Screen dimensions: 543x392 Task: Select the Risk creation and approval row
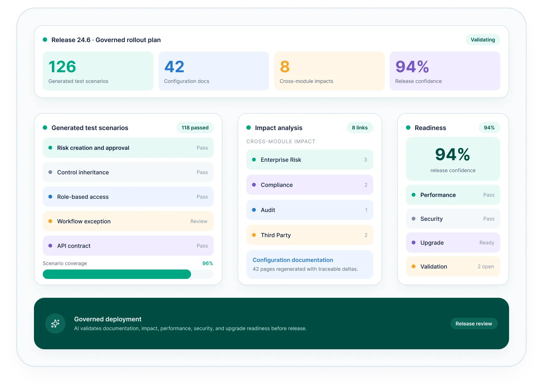(x=128, y=148)
